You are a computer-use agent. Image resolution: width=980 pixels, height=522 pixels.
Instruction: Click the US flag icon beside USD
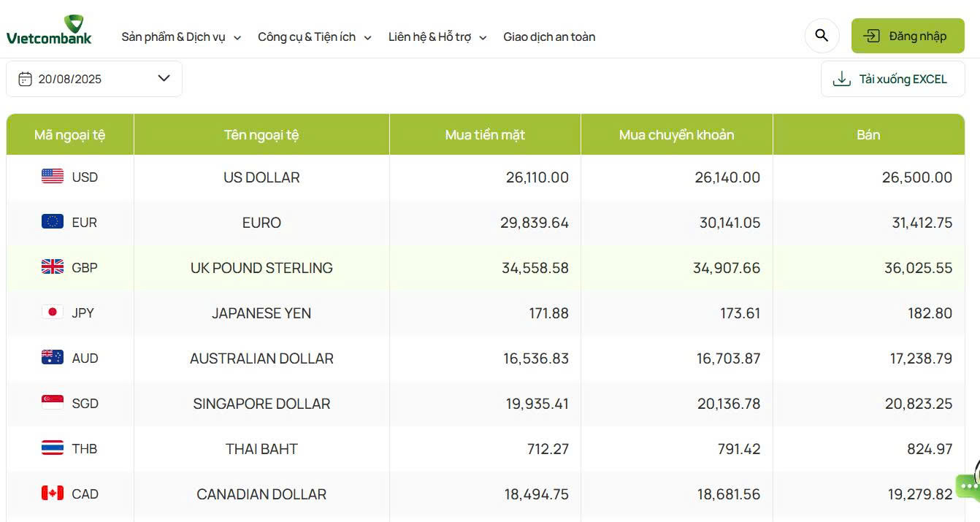(52, 177)
